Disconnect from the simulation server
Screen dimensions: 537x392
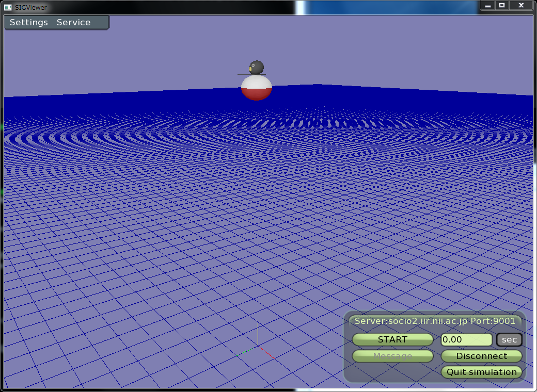(x=481, y=356)
